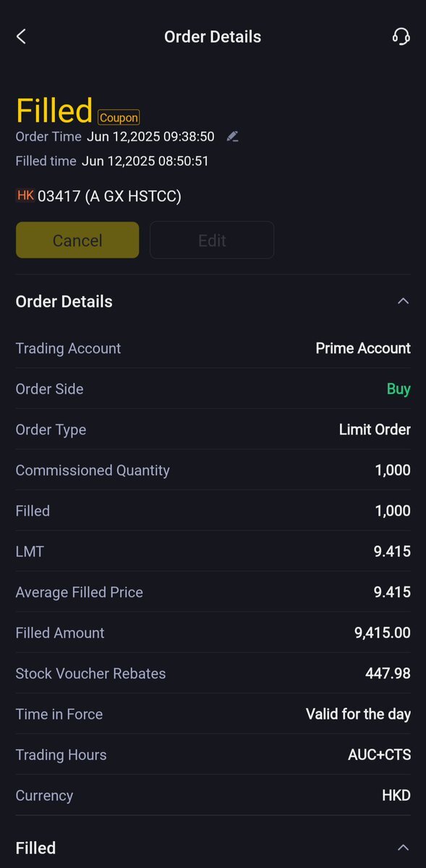This screenshot has height=868, width=426.
Task: Tap the HK market badge icon
Action: pos(25,195)
